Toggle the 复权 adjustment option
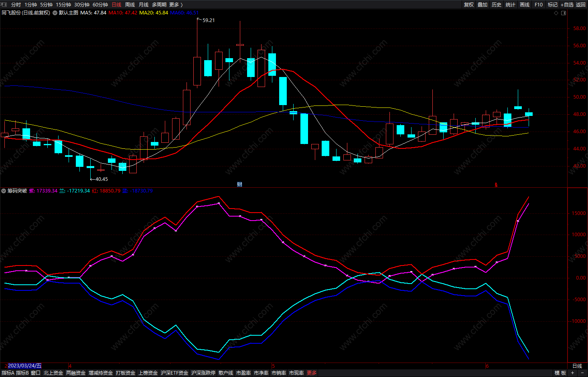588x377 pixels. 469,4
